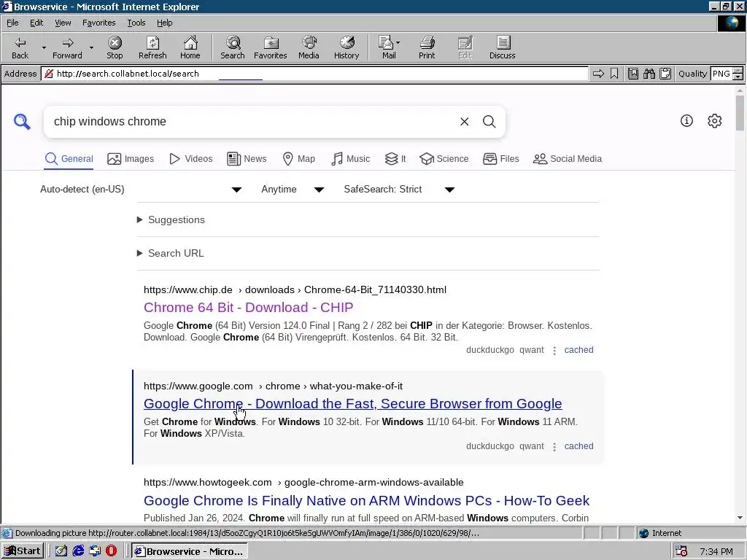Switch to the Map tab
747x560 pixels.
pos(298,158)
